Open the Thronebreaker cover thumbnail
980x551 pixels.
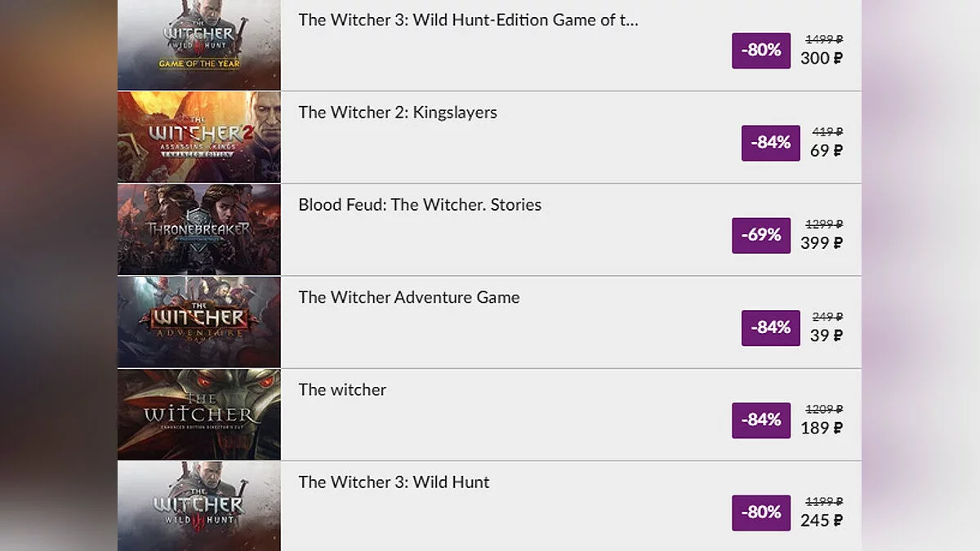(198, 229)
